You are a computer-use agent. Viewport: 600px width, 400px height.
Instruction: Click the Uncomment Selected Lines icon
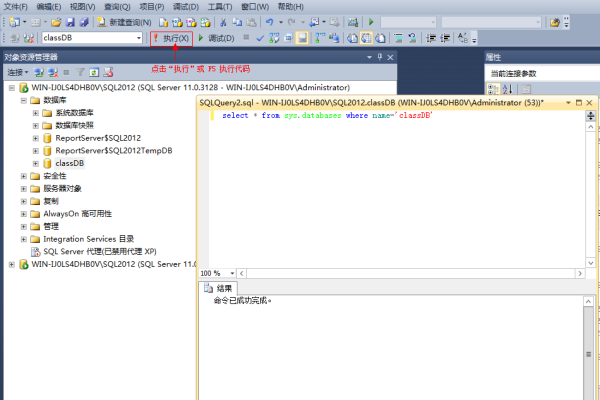click(x=412, y=38)
